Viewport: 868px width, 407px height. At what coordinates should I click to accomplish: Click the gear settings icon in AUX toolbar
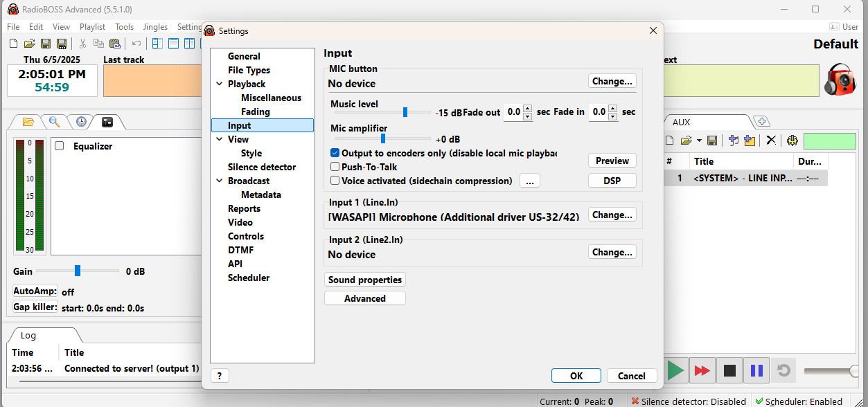[792, 141]
